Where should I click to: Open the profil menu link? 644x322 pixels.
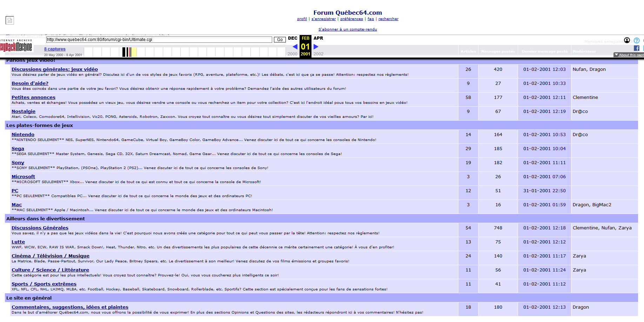pyautogui.click(x=302, y=19)
